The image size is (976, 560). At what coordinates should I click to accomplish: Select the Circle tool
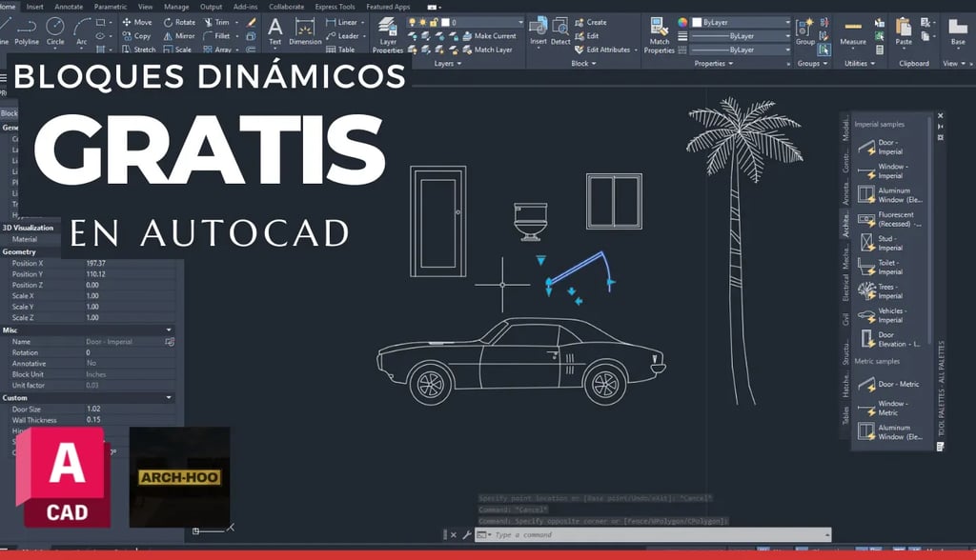pyautogui.click(x=55, y=31)
